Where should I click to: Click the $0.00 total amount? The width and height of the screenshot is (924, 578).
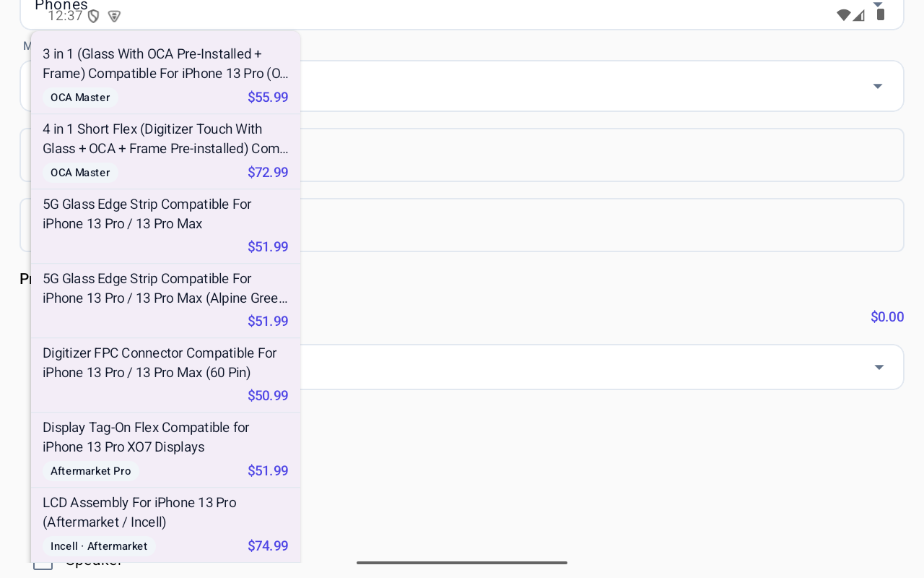[x=887, y=317]
